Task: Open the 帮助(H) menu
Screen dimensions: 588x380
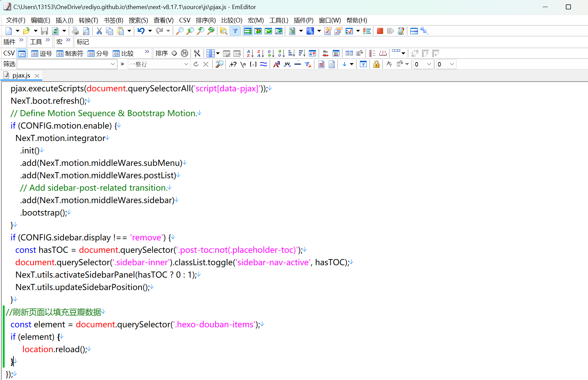Action: (x=357, y=20)
